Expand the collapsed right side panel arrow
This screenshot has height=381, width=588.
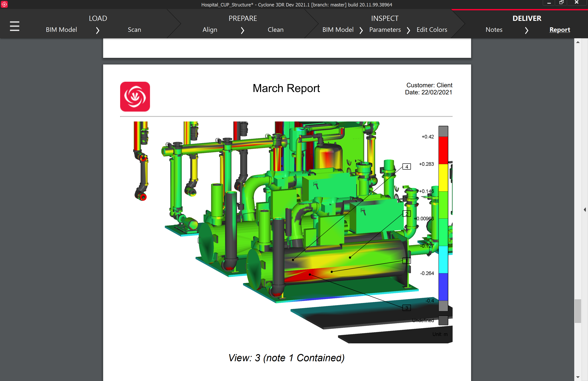585,210
